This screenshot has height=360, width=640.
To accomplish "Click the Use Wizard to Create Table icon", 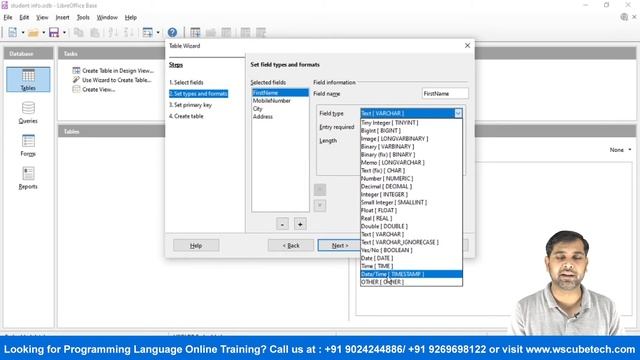I will point(76,80).
